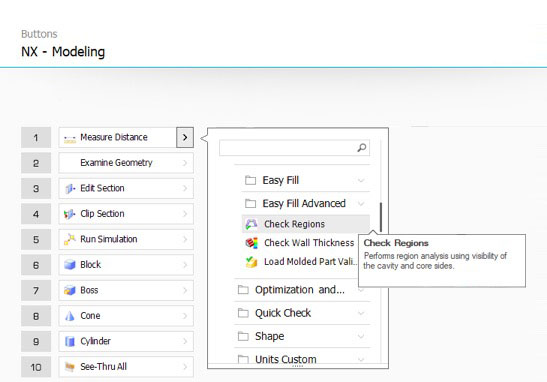Image resolution: width=547 pixels, height=382 pixels.
Task: Click the Cone shape icon
Action: [x=70, y=316]
